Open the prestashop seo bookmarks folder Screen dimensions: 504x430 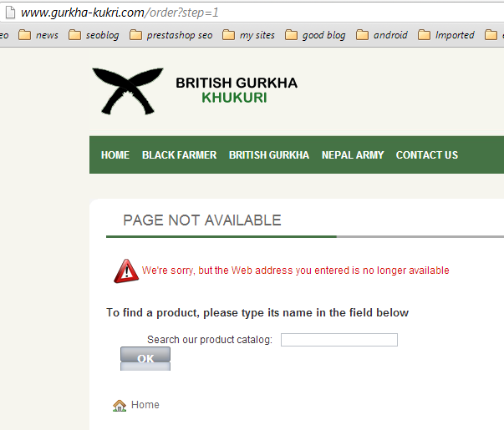point(171,35)
